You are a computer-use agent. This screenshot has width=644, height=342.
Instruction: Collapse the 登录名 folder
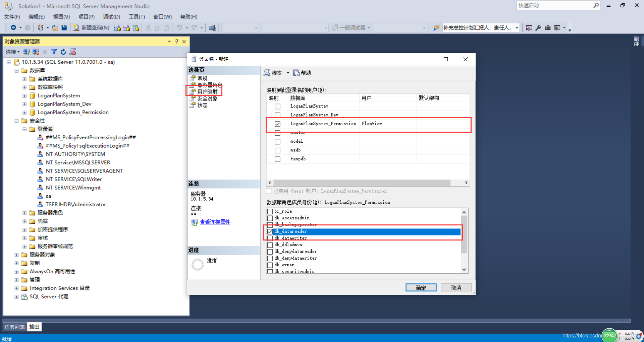[24, 129]
